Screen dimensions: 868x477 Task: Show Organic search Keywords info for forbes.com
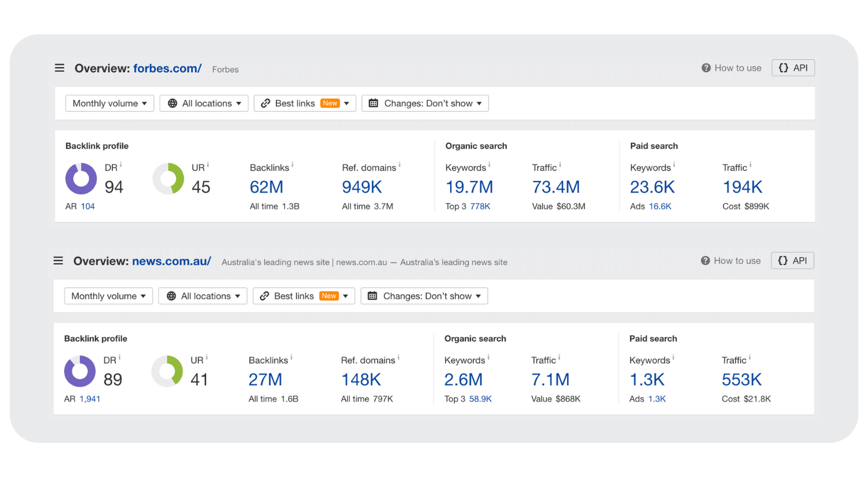click(x=489, y=165)
